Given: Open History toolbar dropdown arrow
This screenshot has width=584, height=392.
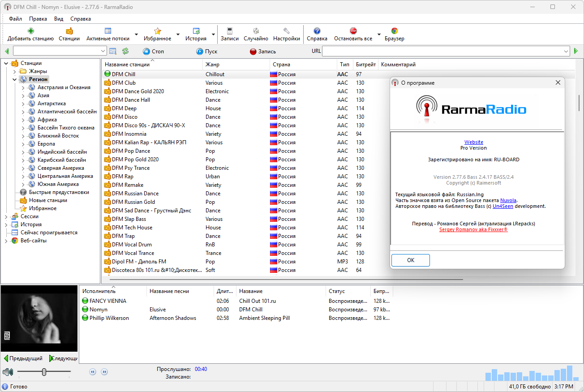Looking at the screenshot, I should [x=213, y=34].
